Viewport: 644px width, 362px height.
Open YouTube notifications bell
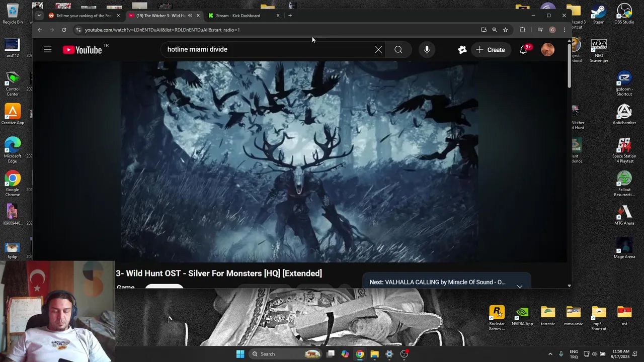523,49
